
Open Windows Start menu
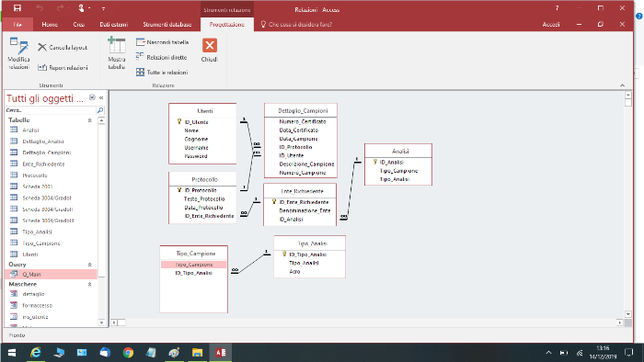coord(12,353)
